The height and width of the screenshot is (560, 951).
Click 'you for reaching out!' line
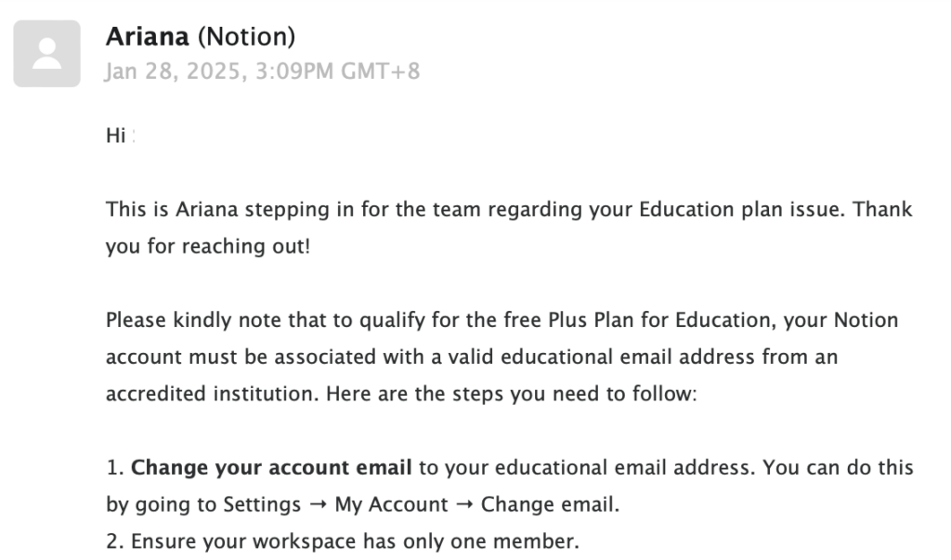coord(208,247)
